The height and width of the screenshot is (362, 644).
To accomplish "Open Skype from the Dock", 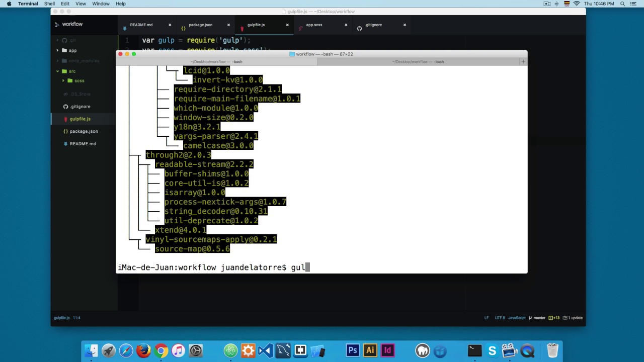I will (x=492, y=350).
